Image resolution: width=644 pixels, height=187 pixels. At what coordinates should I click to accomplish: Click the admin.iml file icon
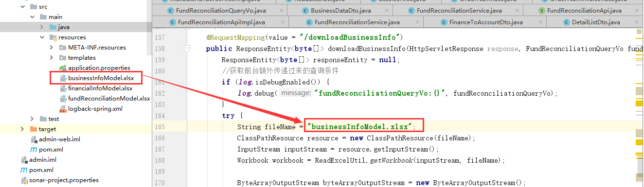(x=24, y=160)
